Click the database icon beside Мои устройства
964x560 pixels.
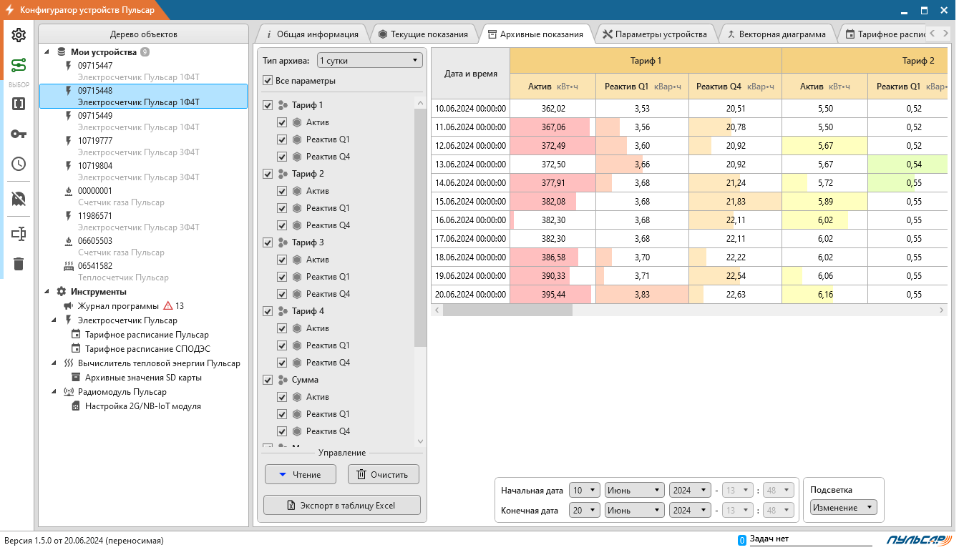pos(61,52)
